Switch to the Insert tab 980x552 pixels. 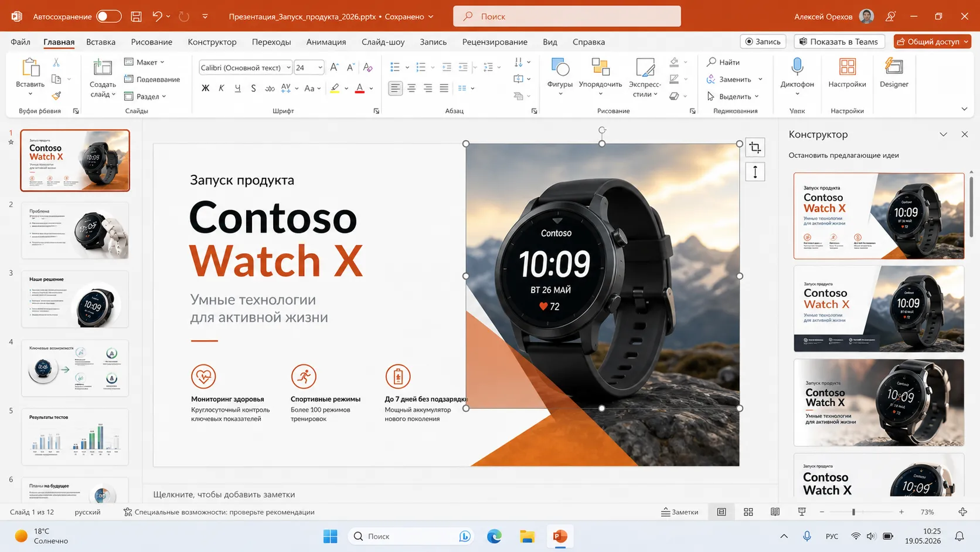(x=101, y=42)
